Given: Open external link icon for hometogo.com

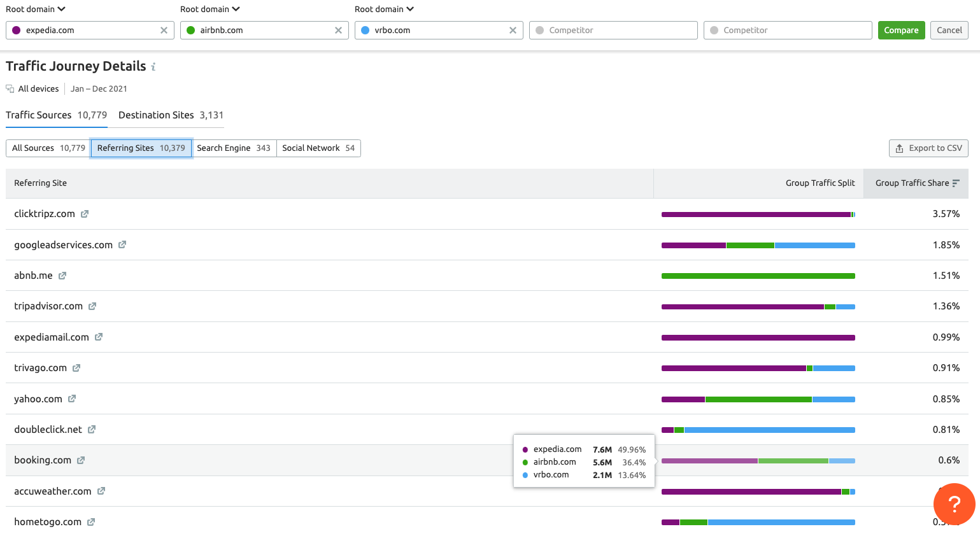Looking at the screenshot, I should pyautogui.click(x=91, y=522).
